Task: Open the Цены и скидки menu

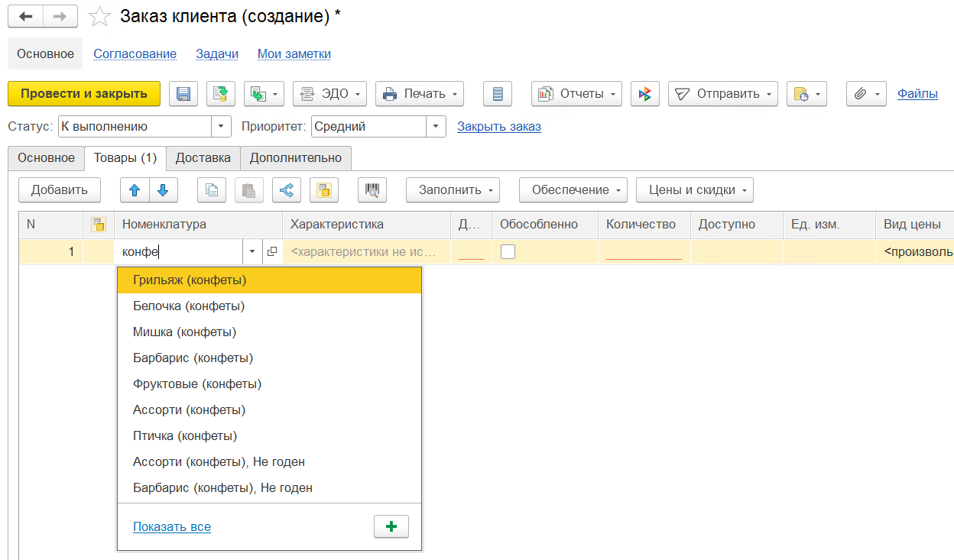Action: [x=695, y=190]
